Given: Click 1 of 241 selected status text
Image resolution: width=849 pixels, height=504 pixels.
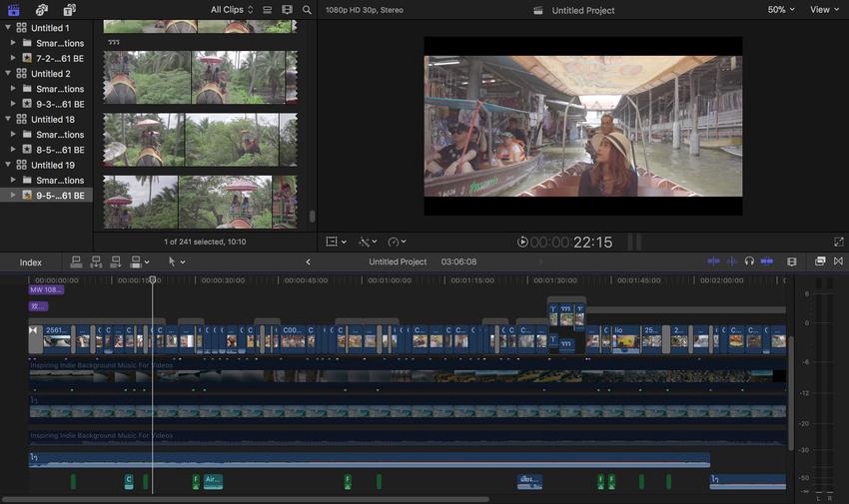Looking at the screenshot, I should click(205, 242).
